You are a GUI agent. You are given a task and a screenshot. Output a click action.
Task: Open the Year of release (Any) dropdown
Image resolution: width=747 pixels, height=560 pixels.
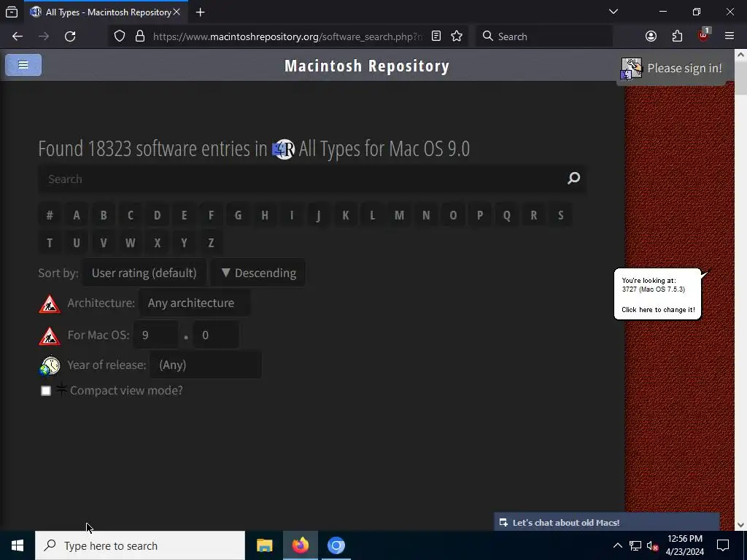205,365
